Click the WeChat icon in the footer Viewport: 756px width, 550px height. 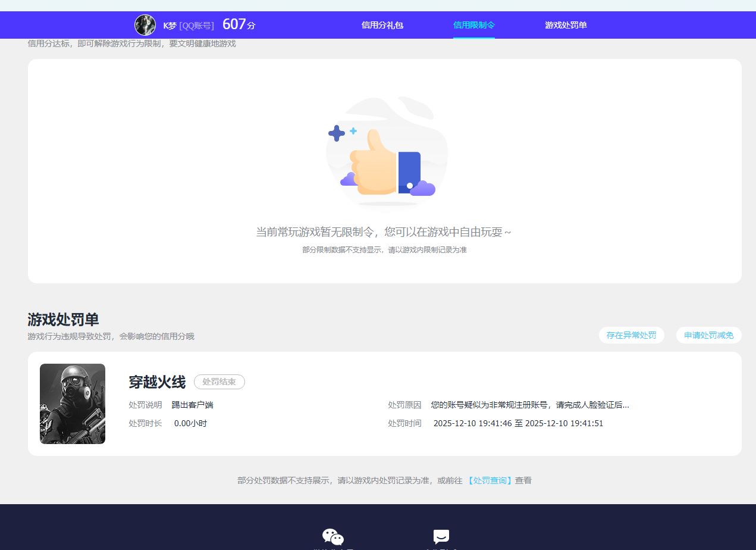[x=333, y=537]
